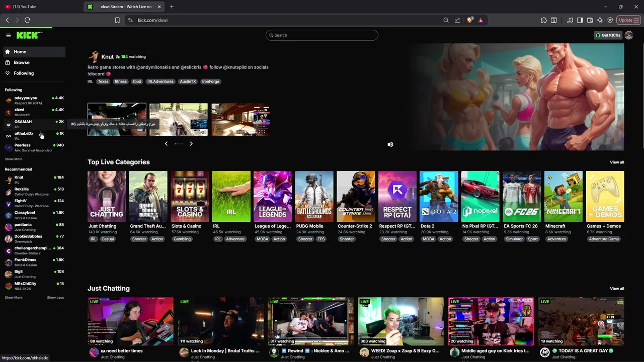Open PUBG Mobile category card
644x362 pixels.
(x=314, y=197)
